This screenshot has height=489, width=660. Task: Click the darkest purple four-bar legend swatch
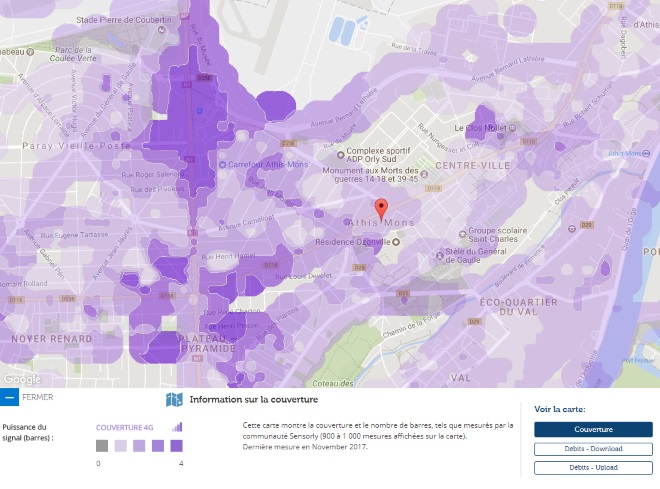[176, 446]
